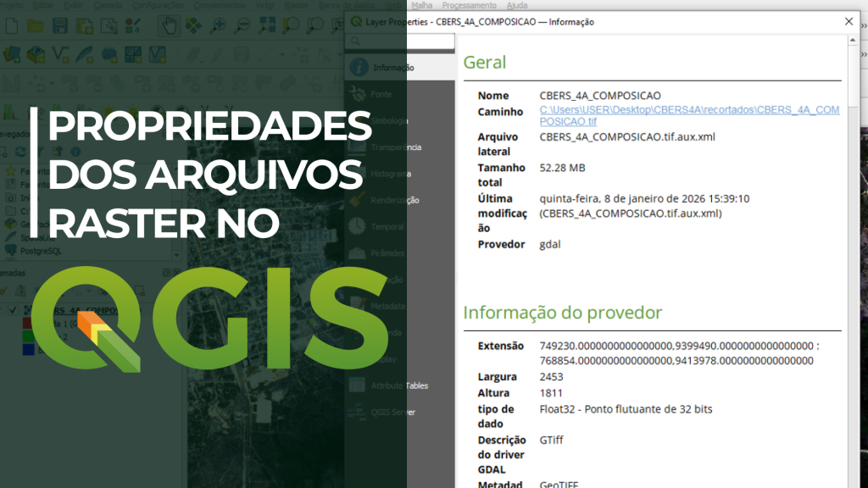Viewport: 868px width, 488px height.
Task: Open the Processamento menu
Action: (x=469, y=5)
